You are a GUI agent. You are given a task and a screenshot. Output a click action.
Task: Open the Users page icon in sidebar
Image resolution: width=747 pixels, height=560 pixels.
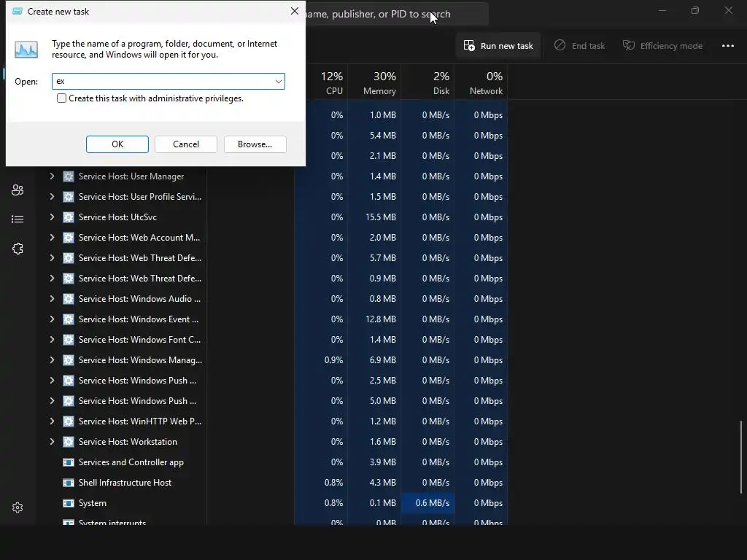(x=18, y=190)
